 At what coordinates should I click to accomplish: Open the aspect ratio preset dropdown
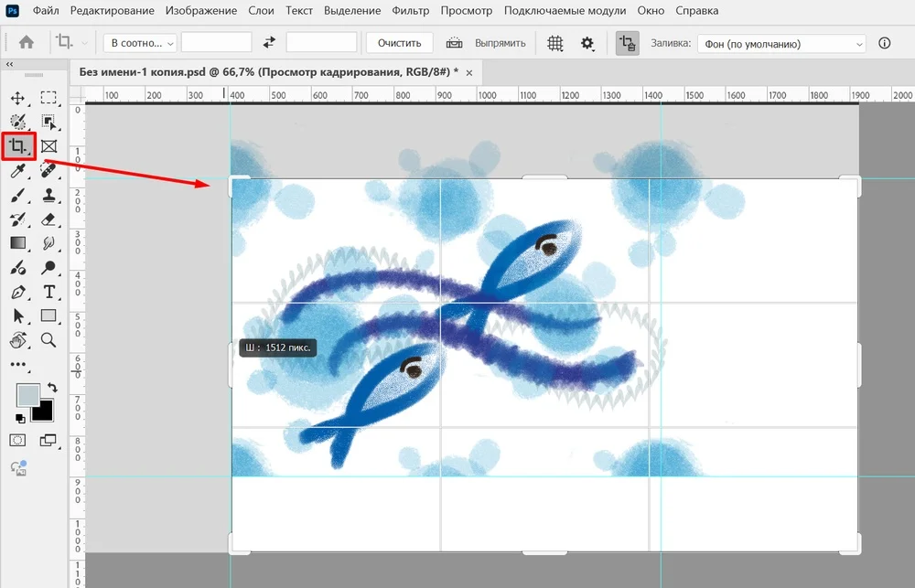tap(139, 43)
